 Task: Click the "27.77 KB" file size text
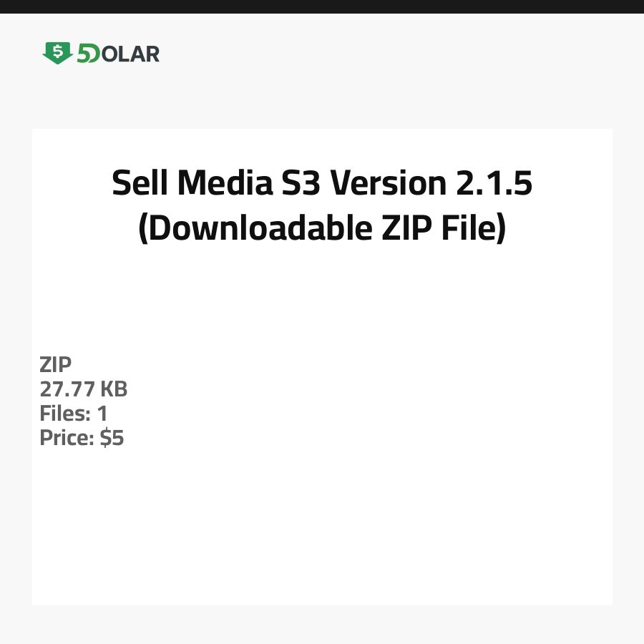(84, 389)
